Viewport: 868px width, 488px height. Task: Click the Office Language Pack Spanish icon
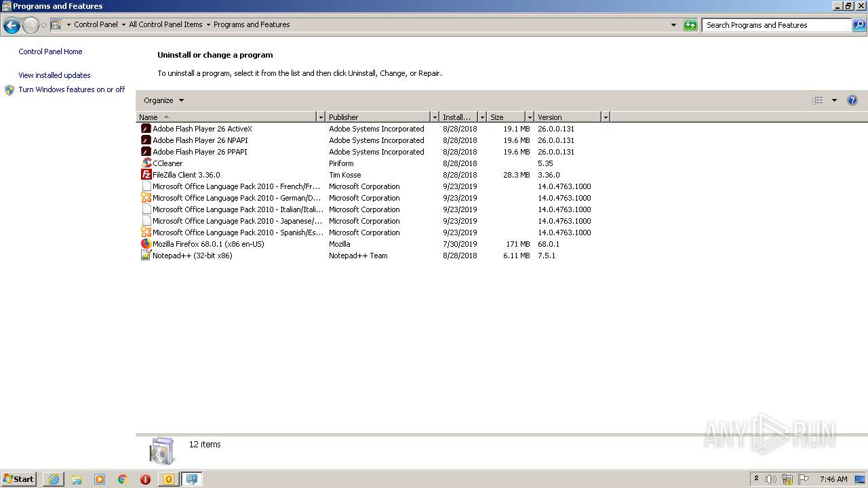[146, 232]
